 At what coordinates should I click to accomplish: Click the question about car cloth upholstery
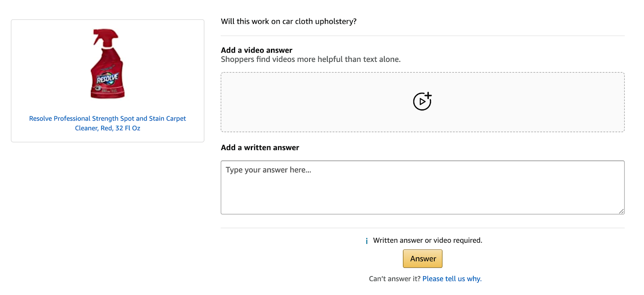tap(289, 21)
